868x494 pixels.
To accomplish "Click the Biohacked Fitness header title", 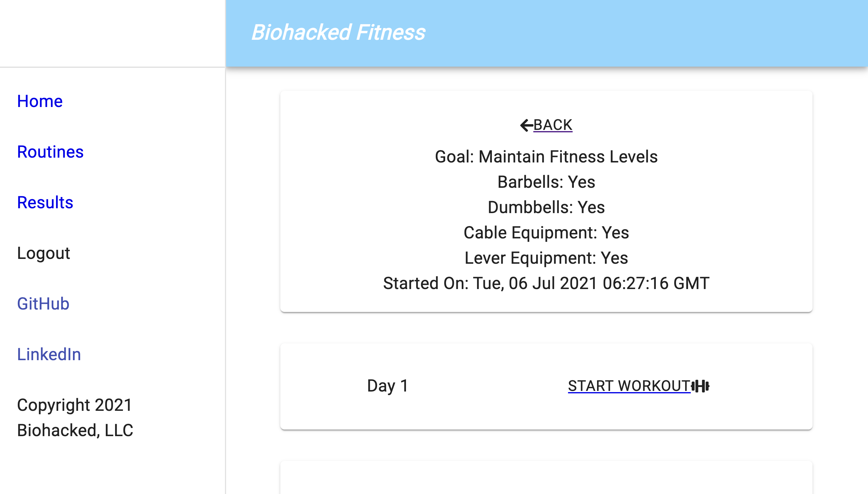I will pyautogui.click(x=338, y=33).
